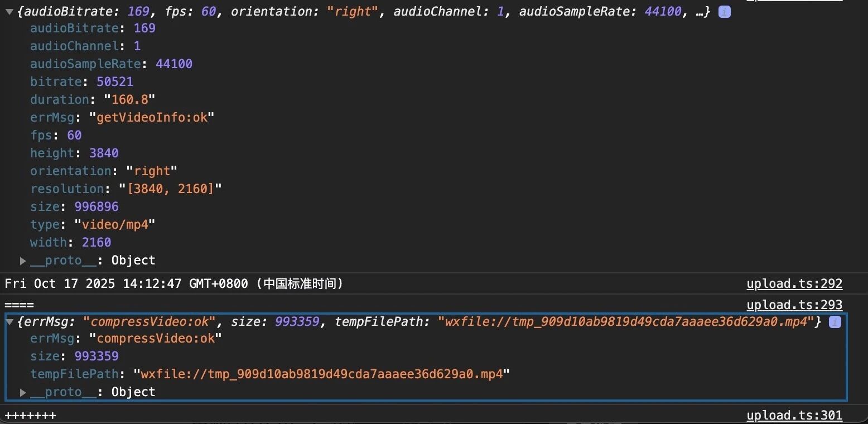
Task: Select the orientation: "right" property row
Action: pyautogui.click(x=104, y=171)
